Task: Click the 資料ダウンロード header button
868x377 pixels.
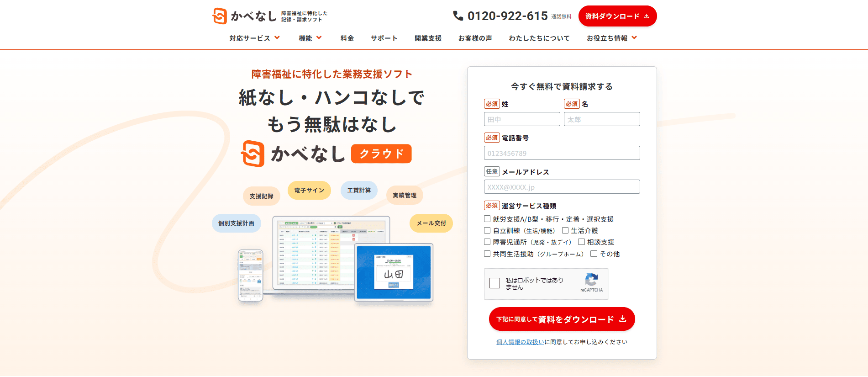Action: [x=617, y=16]
